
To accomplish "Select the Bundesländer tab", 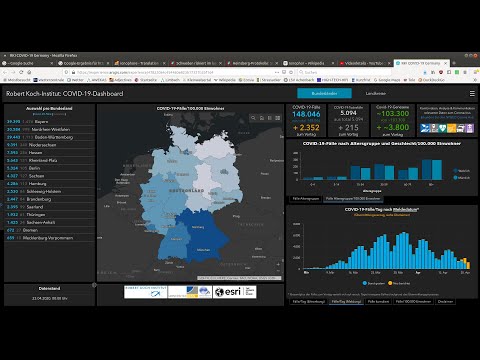I will pyautogui.click(x=324, y=93).
